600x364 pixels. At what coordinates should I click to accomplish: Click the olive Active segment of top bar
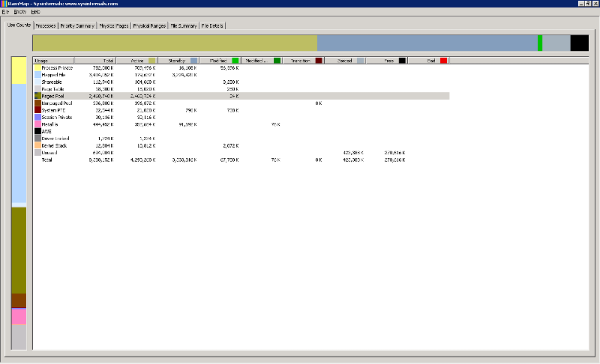point(175,43)
